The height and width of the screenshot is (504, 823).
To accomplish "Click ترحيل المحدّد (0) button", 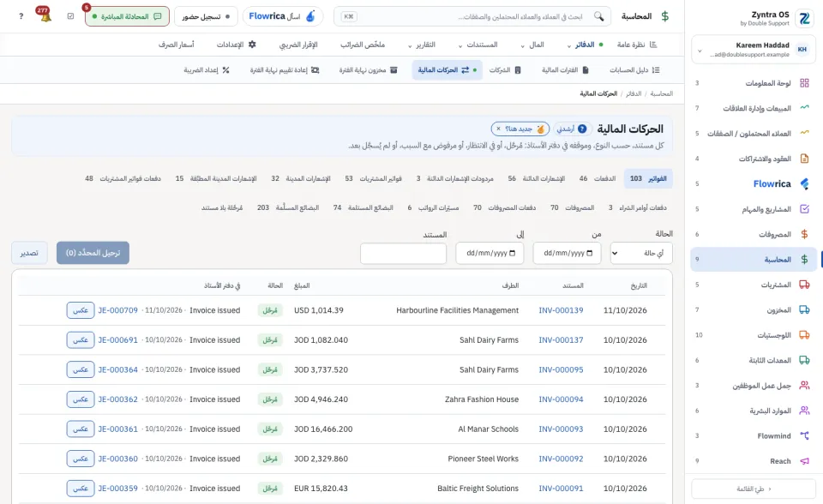I will 93,253.
